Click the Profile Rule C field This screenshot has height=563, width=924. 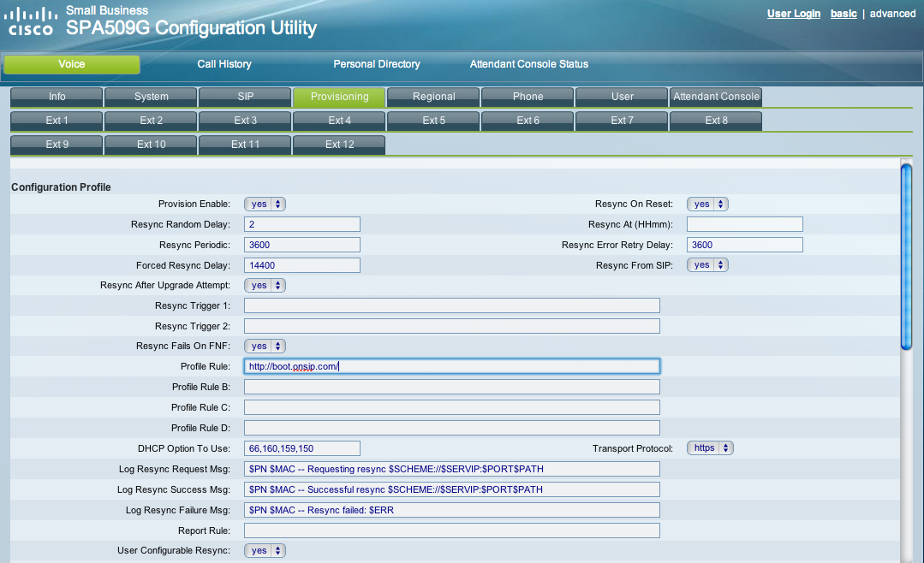tap(452, 407)
